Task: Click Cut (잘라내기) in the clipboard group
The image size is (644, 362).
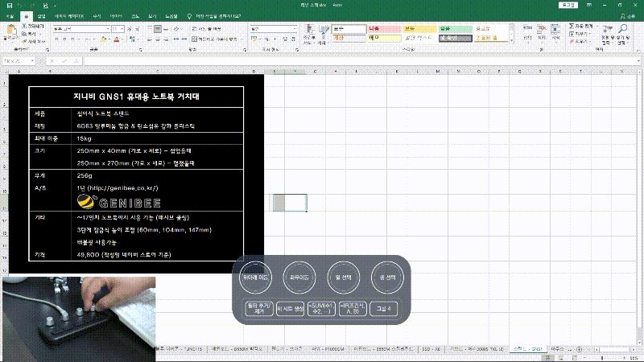Action: [x=33, y=26]
